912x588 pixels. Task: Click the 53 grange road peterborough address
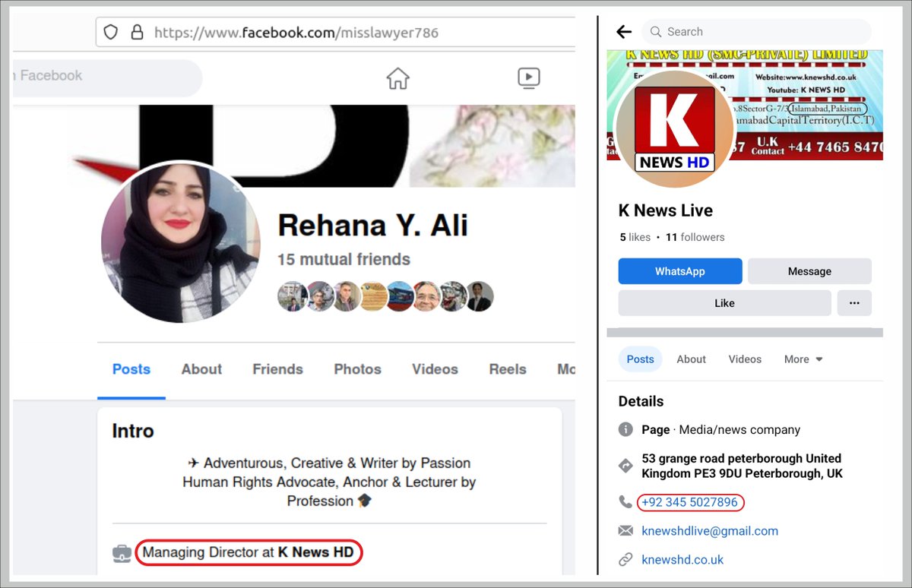pos(743,466)
